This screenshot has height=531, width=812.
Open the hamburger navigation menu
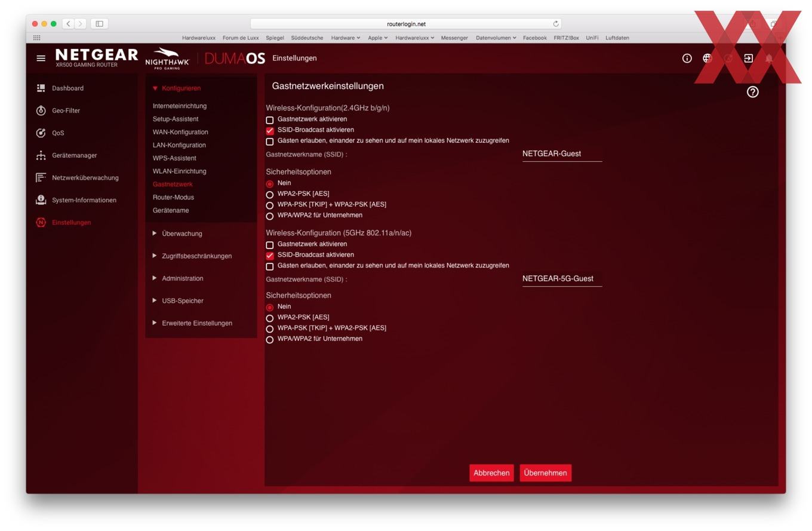coord(41,58)
